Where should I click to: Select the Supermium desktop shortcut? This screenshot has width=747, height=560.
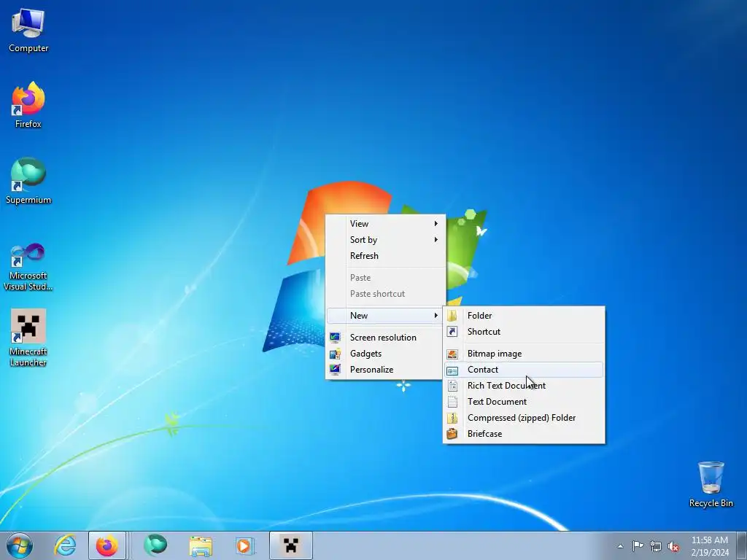coord(28,181)
